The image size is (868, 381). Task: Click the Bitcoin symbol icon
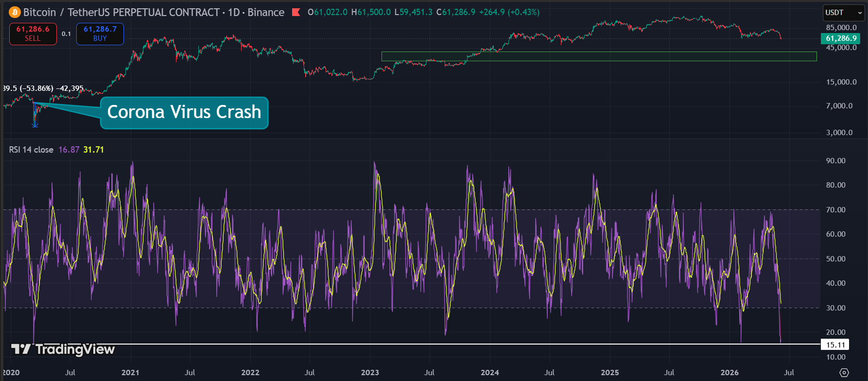[x=15, y=12]
